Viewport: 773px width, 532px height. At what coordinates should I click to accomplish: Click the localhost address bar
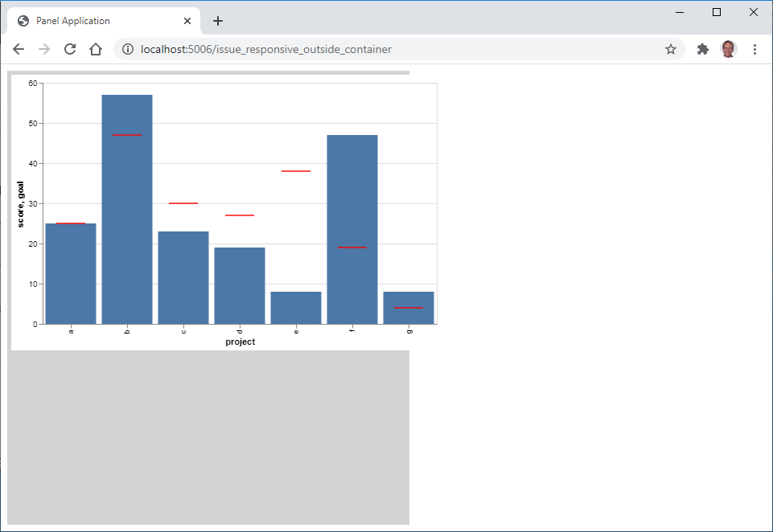point(322,49)
